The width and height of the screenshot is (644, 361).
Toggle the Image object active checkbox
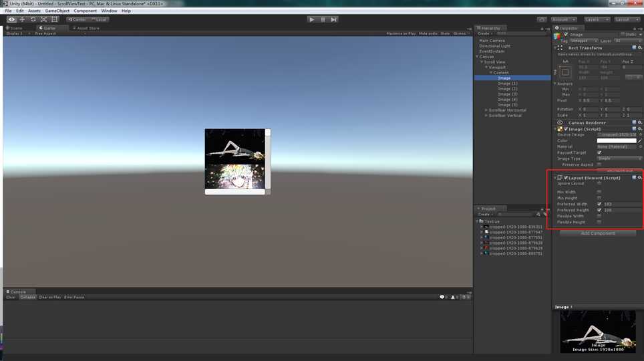pos(566,35)
